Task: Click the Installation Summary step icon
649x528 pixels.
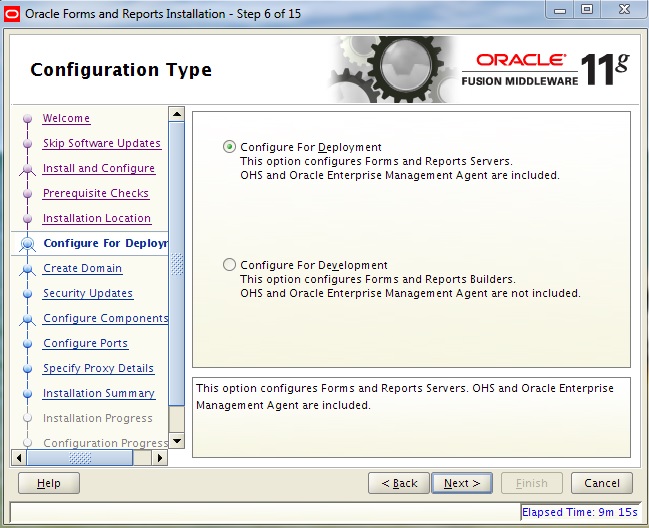Action: pyautogui.click(x=27, y=393)
